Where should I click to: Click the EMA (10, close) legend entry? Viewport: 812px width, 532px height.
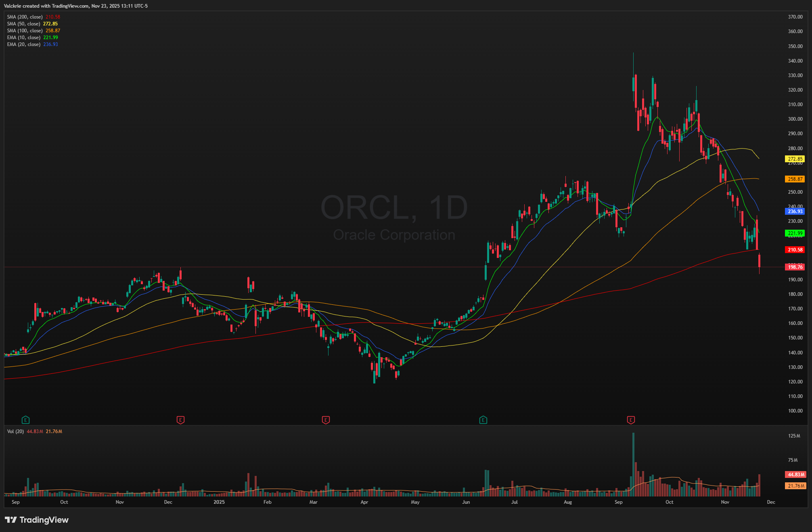tap(23, 38)
